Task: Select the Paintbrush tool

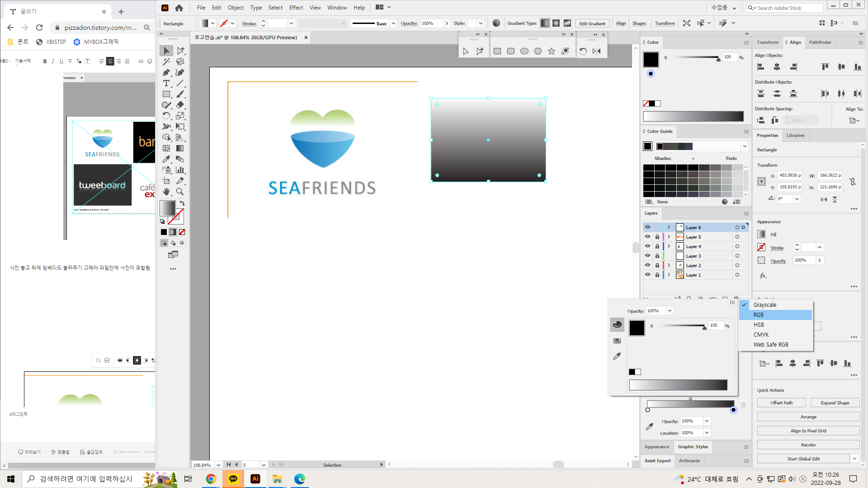Action: [180, 94]
